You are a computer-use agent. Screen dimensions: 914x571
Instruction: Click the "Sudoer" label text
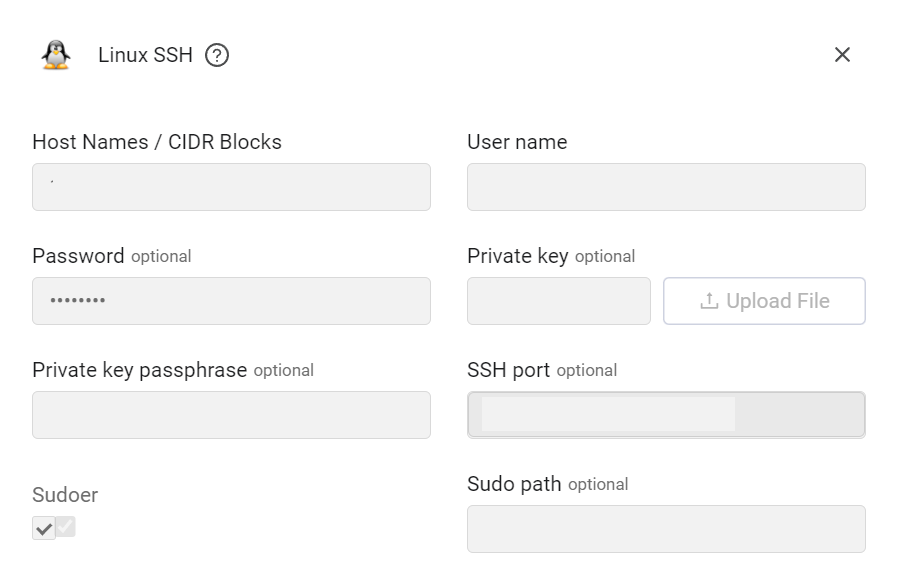(x=65, y=495)
